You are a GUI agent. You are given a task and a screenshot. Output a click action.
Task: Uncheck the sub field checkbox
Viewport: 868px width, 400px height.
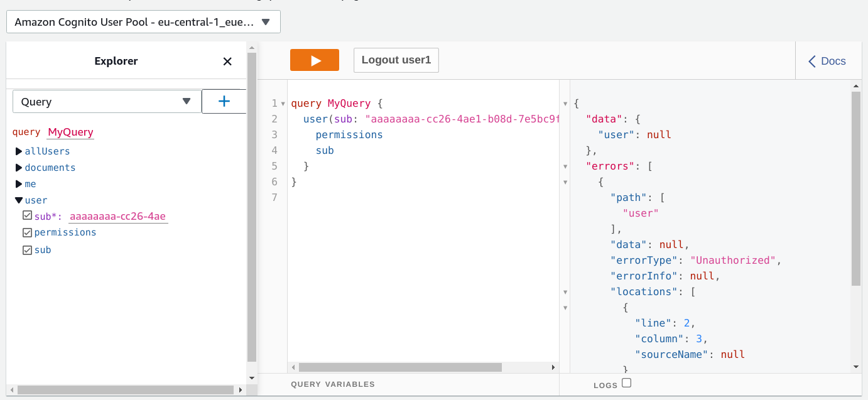(27, 249)
